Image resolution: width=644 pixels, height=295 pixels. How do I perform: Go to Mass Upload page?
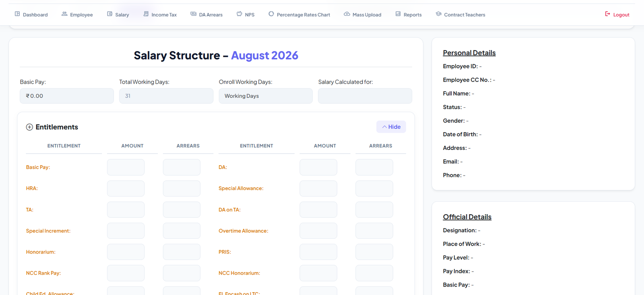[363, 14]
